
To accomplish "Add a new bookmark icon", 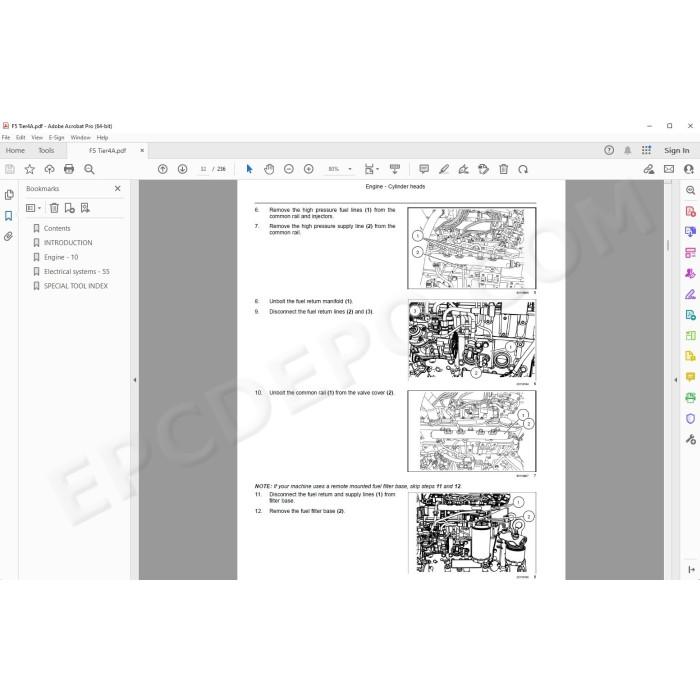I will [69, 208].
